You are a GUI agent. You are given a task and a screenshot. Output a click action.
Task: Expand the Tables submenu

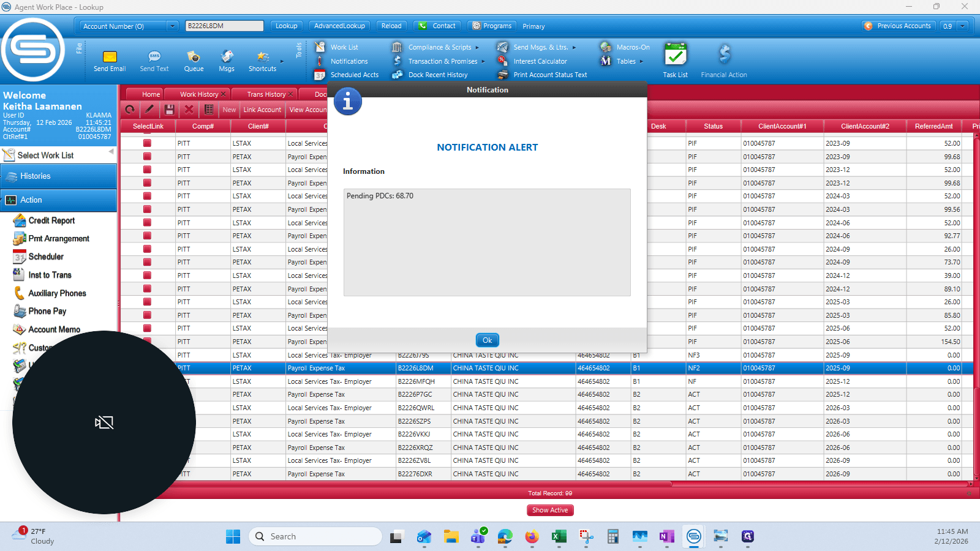641,61
